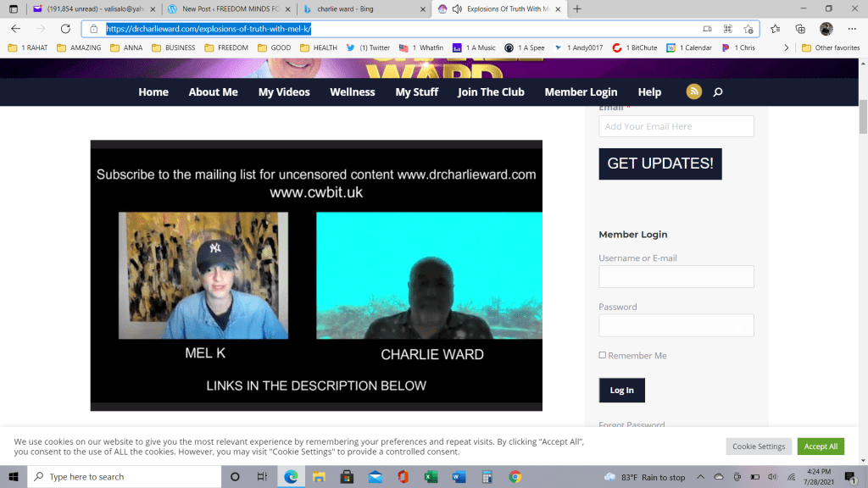868x488 pixels.
Task: Click the RSS feed icon in navigation
Action: click(x=693, y=91)
